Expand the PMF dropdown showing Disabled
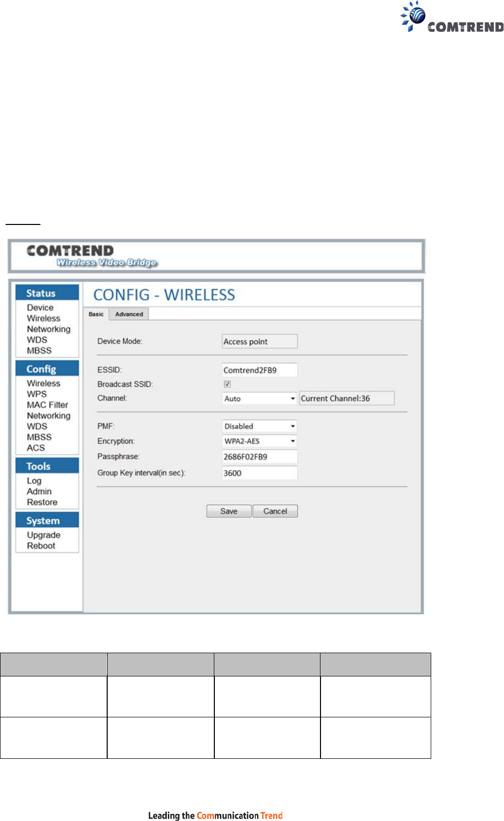The image size is (504, 821). pos(259,426)
